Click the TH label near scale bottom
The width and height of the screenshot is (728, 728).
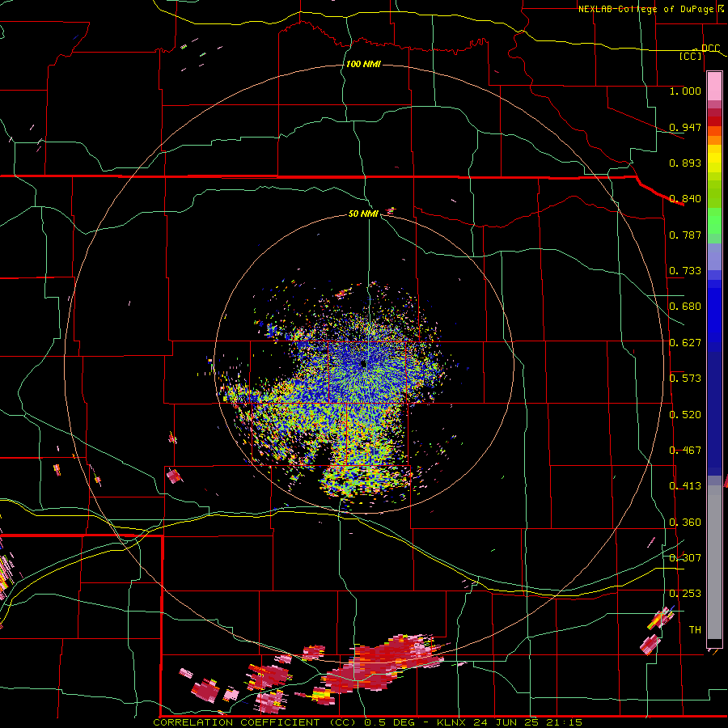pyautogui.click(x=695, y=630)
